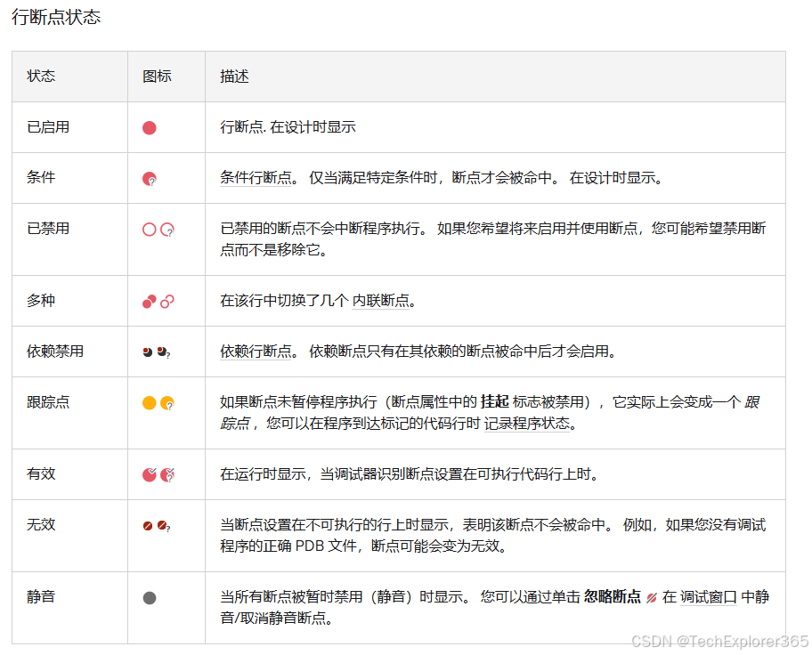
Task: Click the solid yellow tracepoint icon
Action: point(150,403)
